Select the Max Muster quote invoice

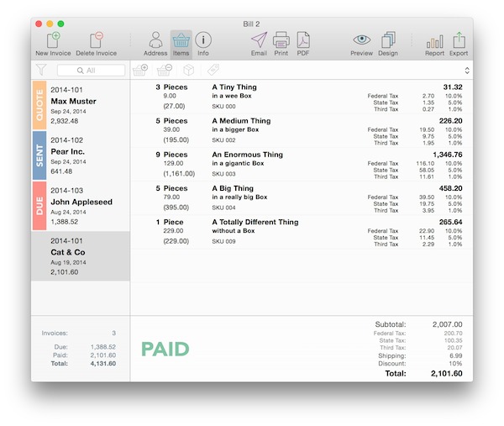[x=81, y=105]
